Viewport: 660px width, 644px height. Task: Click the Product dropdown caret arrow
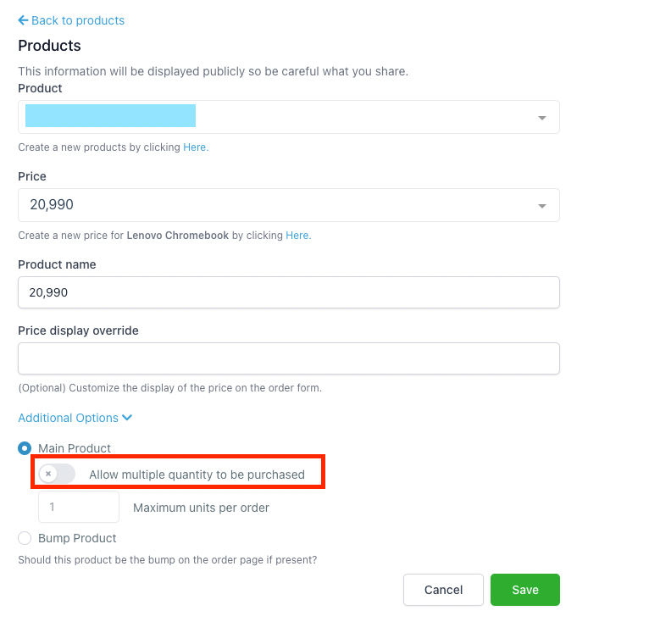(542, 118)
